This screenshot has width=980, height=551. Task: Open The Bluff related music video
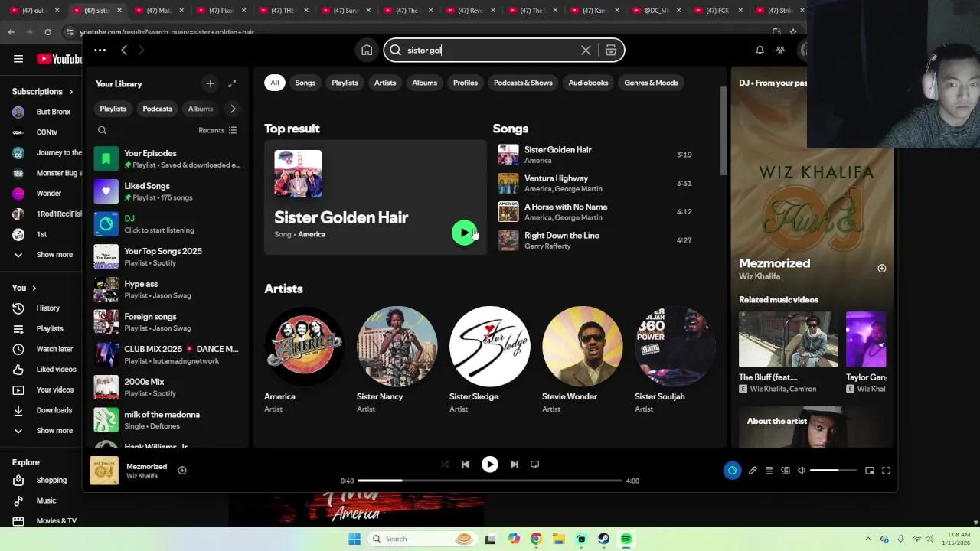(x=788, y=353)
